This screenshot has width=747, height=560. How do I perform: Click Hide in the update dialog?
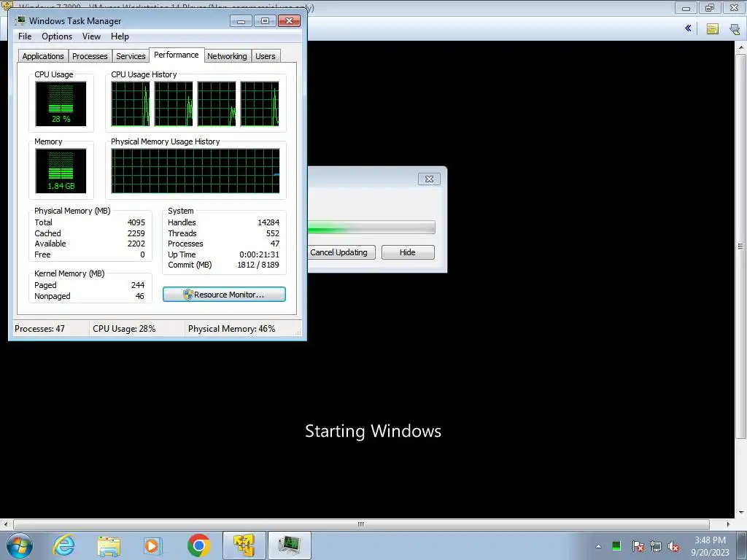[407, 252]
